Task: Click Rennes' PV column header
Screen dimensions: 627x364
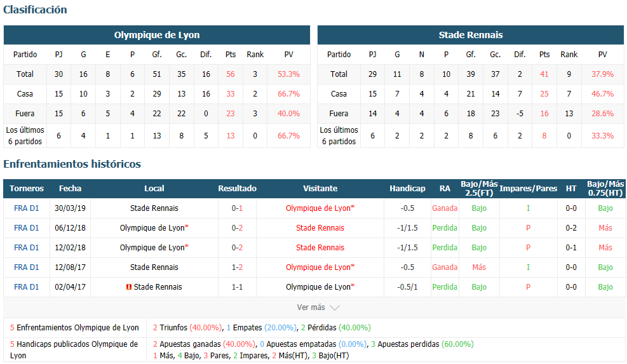Action: tap(603, 55)
